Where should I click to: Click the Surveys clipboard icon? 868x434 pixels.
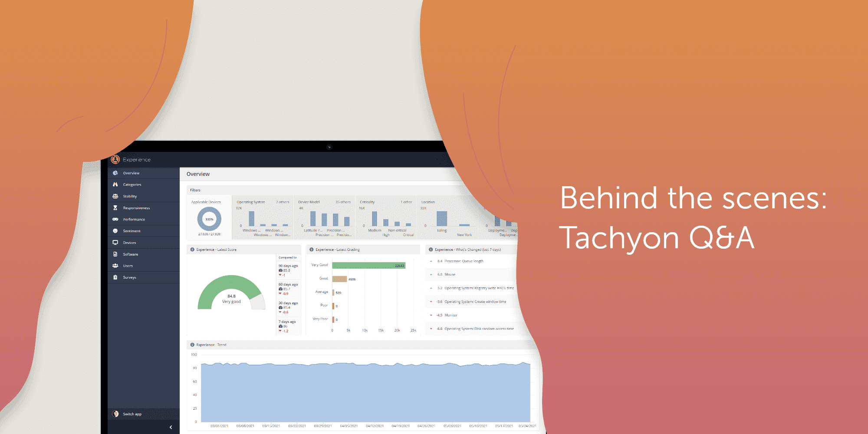click(x=115, y=277)
